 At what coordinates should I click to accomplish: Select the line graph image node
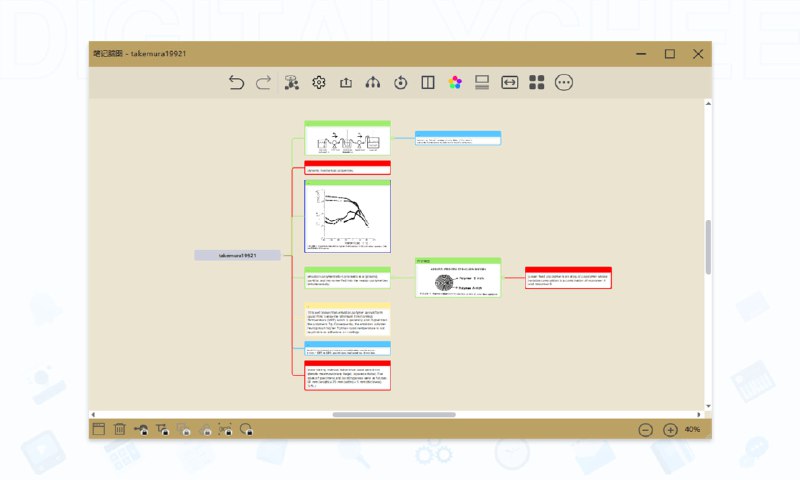347,215
